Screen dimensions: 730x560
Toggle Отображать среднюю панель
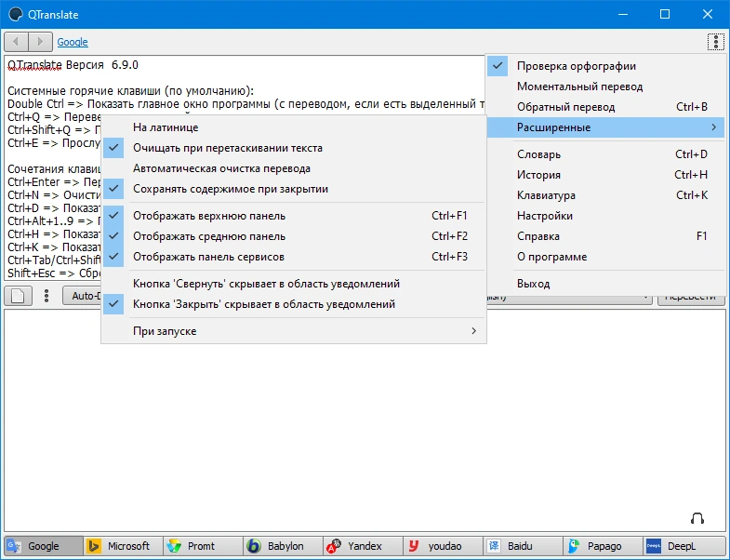tap(294, 236)
